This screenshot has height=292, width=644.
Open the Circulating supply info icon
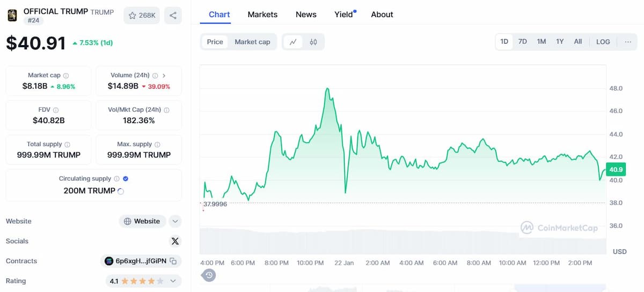[116, 179]
